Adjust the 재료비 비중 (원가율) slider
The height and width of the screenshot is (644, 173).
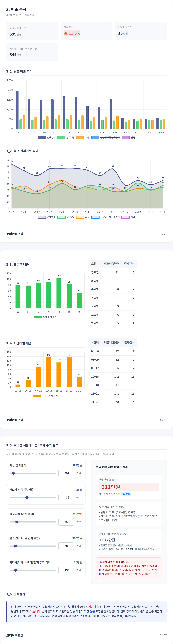tap(33, 498)
